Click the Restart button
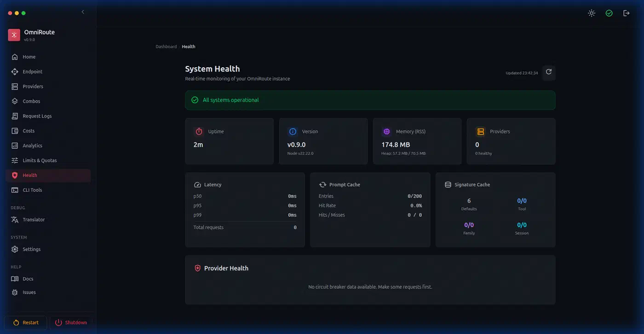 click(26, 322)
